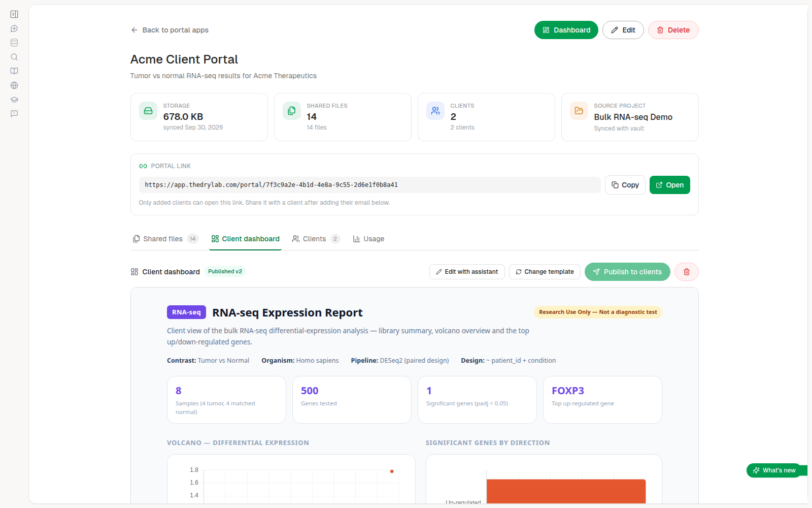The width and height of the screenshot is (812, 508).
Task: Delete the Acme Client Portal
Action: coord(673,30)
